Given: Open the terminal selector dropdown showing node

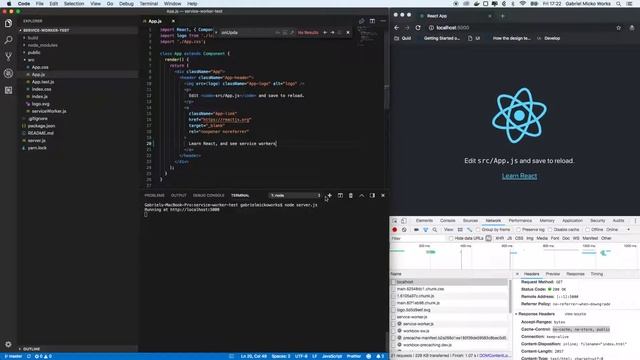Looking at the screenshot, I should (x=295, y=196).
